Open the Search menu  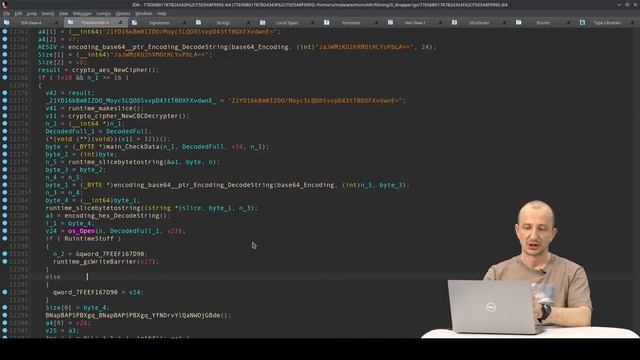pyautogui.click(x=47, y=13)
